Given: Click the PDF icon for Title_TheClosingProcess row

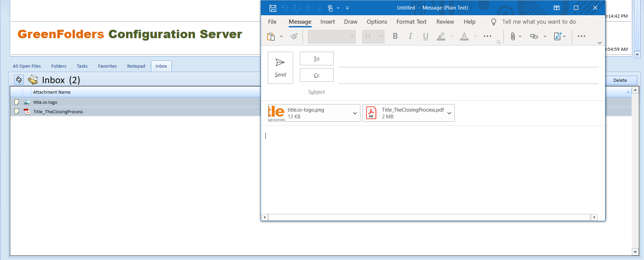Looking at the screenshot, I should pyautogui.click(x=27, y=111).
